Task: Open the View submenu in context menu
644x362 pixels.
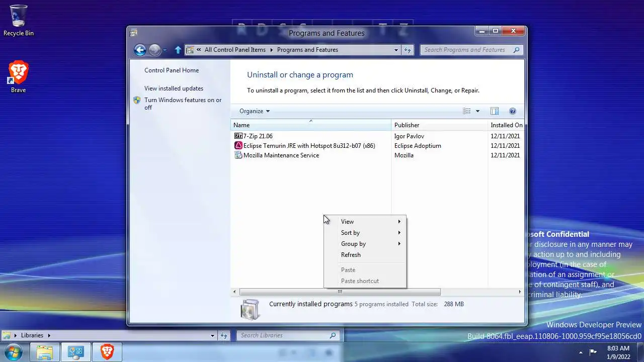Action: coord(365,222)
